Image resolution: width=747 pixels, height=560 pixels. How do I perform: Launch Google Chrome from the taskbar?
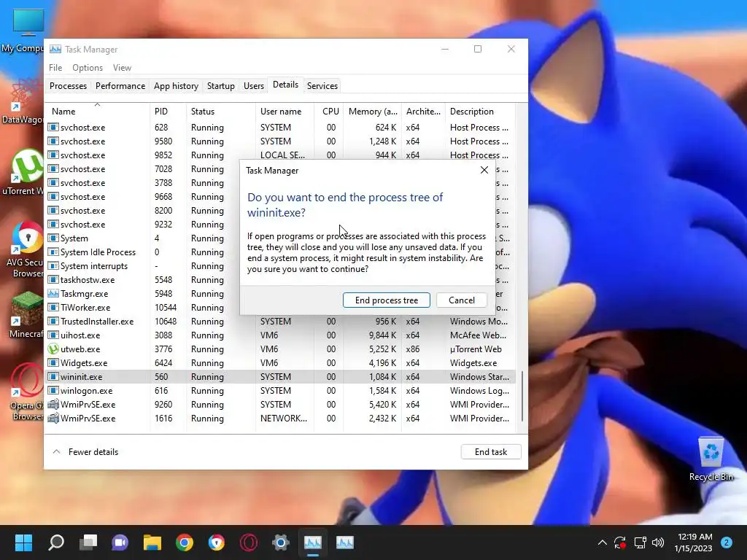pyautogui.click(x=185, y=542)
